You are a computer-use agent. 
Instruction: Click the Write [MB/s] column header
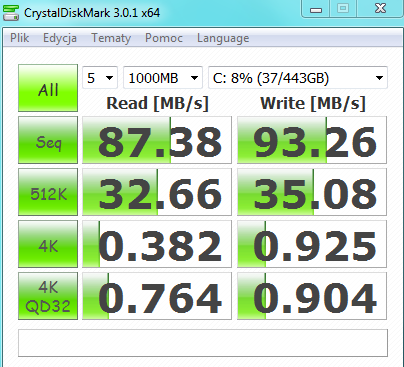[x=313, y=103]
